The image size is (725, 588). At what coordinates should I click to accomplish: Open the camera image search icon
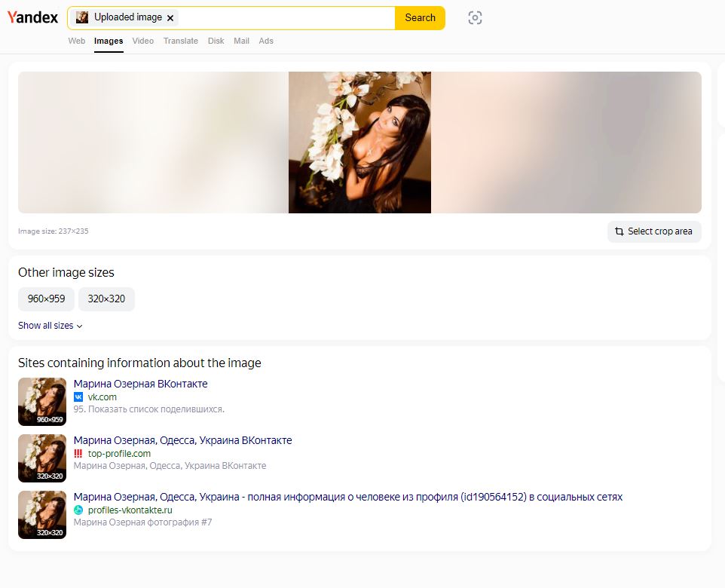pyautogui.click(x=475, y=18)
